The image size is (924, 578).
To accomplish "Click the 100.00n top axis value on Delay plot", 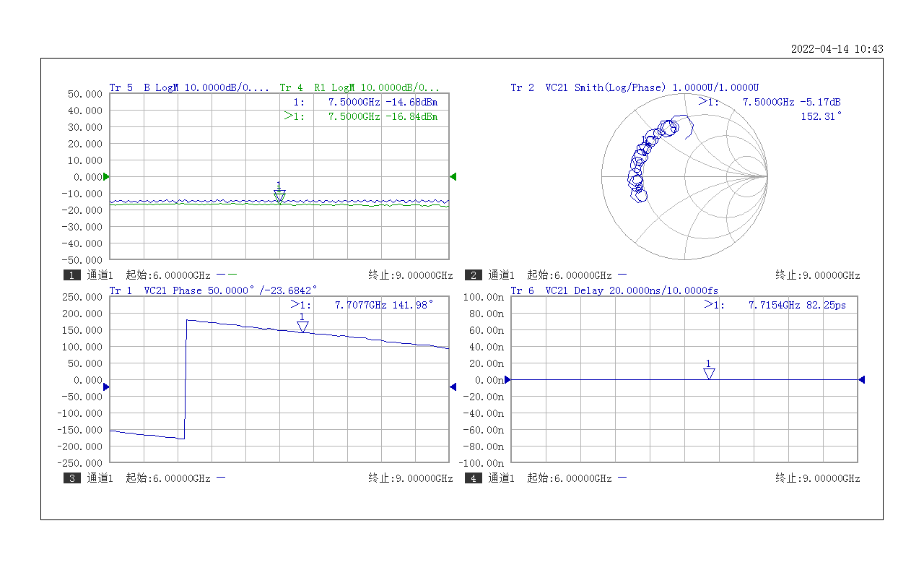I will pos(483,297).
